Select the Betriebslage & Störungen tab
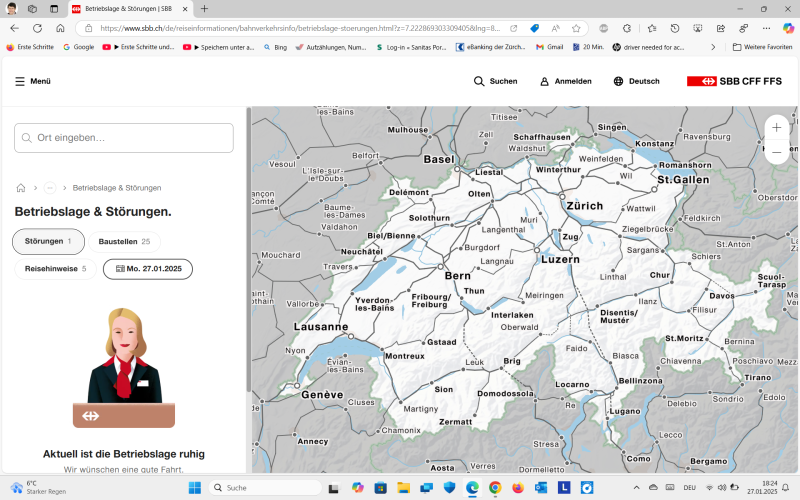Screen dimensions: 800x500 pos(130,9)
